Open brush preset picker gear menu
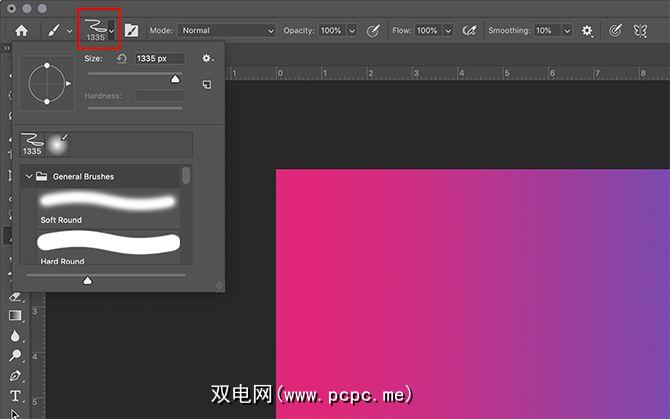This screenshot has width=670, height=419. click(x=207, y=59)
